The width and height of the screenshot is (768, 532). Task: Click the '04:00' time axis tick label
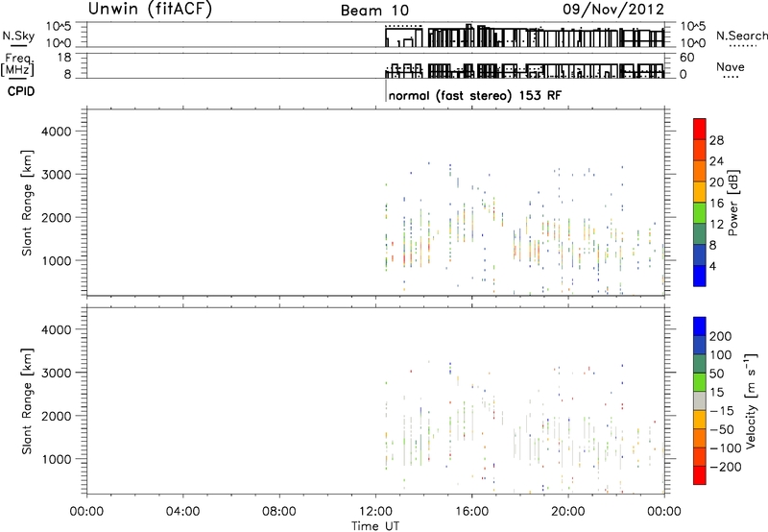point(183,512)
